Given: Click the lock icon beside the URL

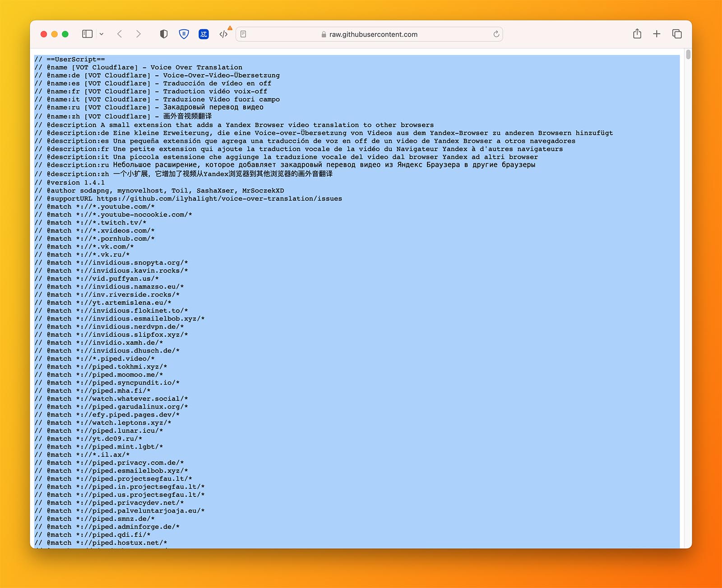Looking at the screenshot, I should pyautogui.click(x=324, y=34).
